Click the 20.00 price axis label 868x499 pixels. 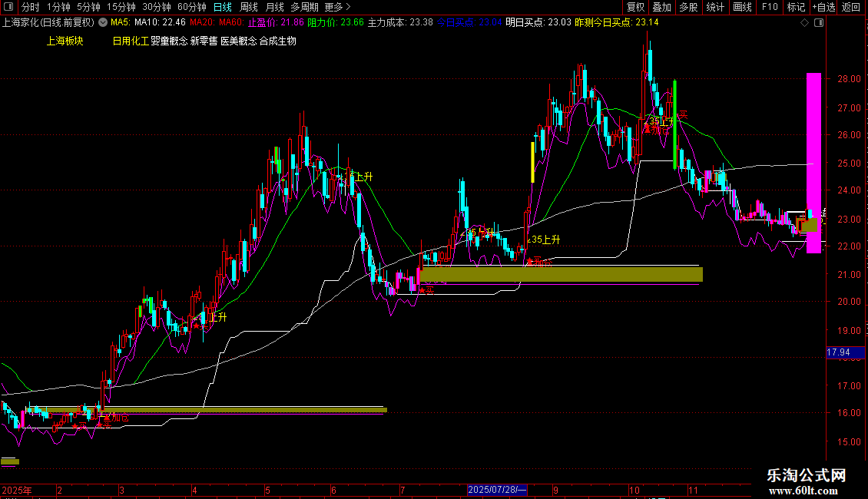(x=849, y=302)
